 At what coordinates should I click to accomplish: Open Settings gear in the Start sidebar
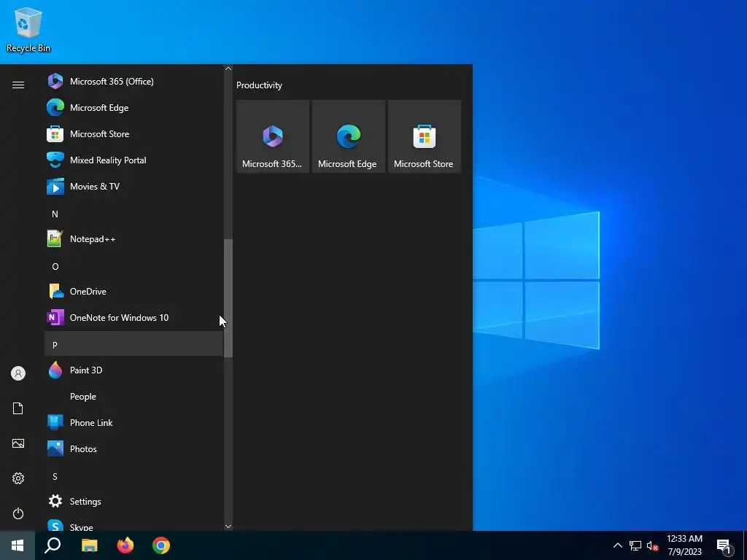coord(18,478)
